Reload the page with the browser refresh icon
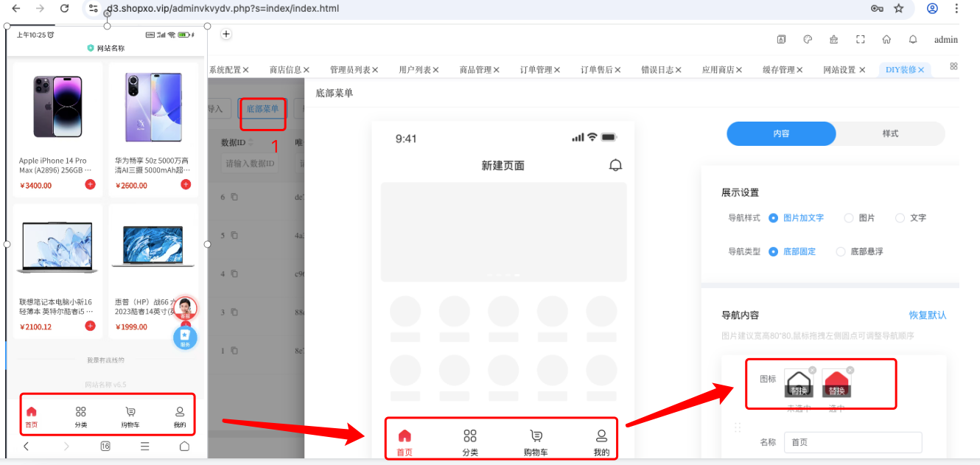The width and height of the screenshot is (980, 465). tap(64, 8)
